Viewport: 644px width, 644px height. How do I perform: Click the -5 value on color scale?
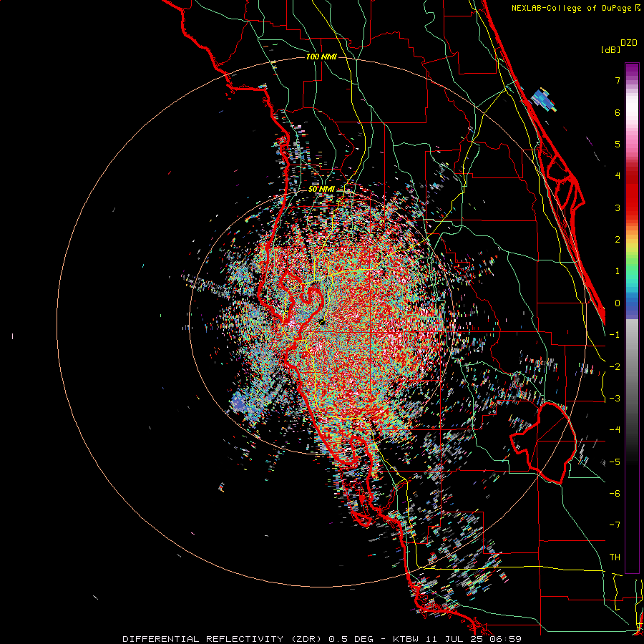(x=615, y=462)
